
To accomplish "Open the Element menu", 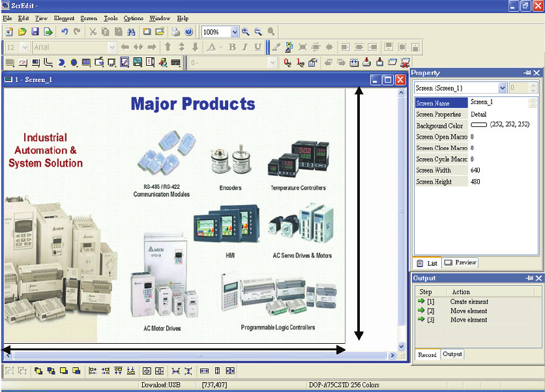I will [64, 18].
